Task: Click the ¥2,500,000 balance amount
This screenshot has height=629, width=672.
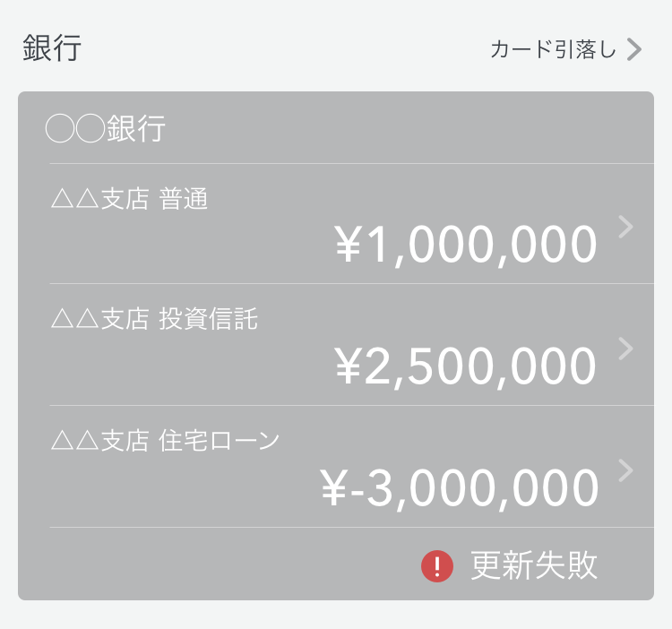Action: point(465,366)
